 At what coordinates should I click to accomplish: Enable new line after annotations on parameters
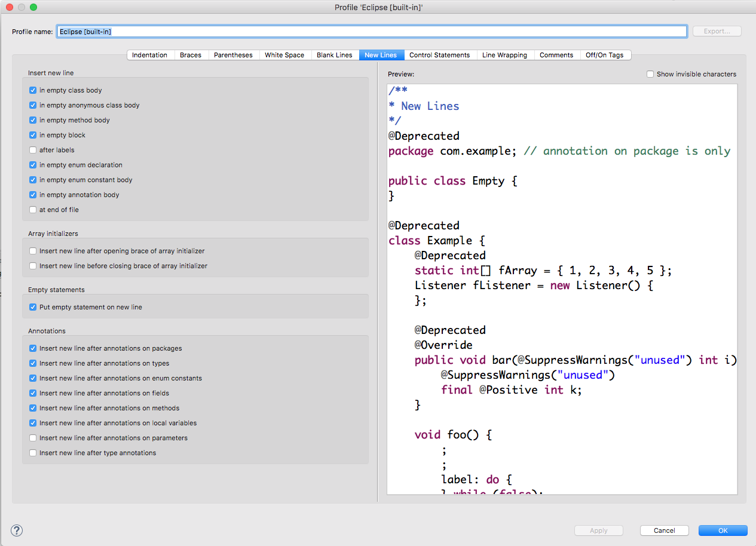click(33, 438)
